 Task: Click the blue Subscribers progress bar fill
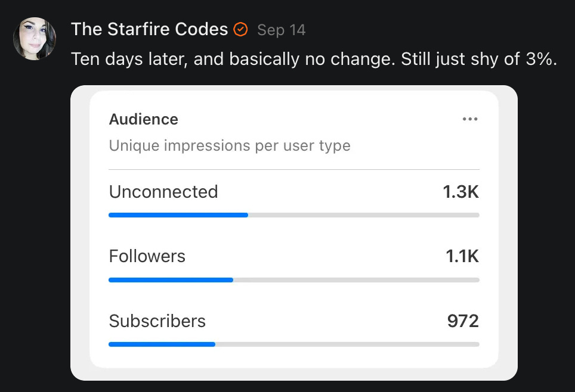[x=162, y=344]
